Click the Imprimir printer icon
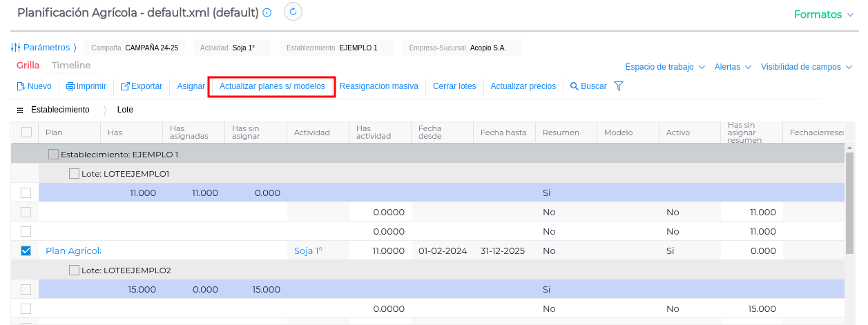 click(70, 86)
